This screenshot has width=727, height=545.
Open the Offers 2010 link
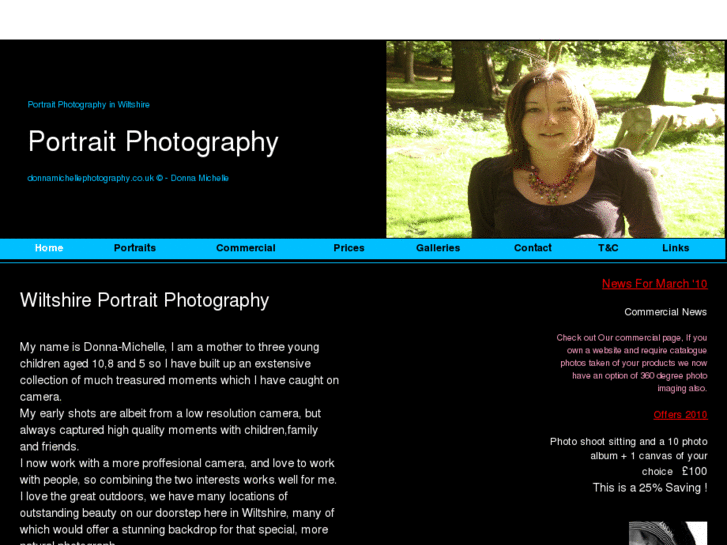[x=681, y=415]
